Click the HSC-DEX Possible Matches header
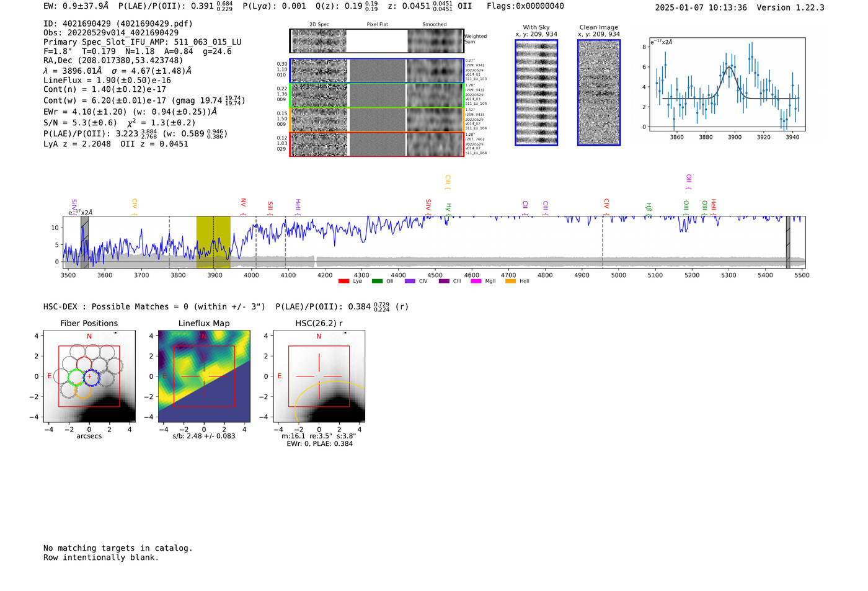868x591 pixels. [x=154, y=306]
